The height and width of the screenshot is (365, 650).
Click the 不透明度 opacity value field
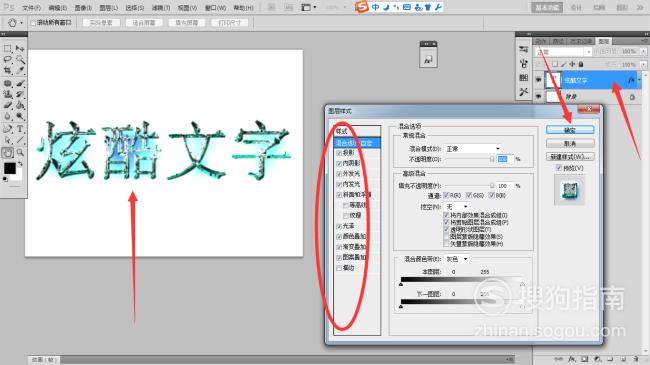click(x=505, y=159)
